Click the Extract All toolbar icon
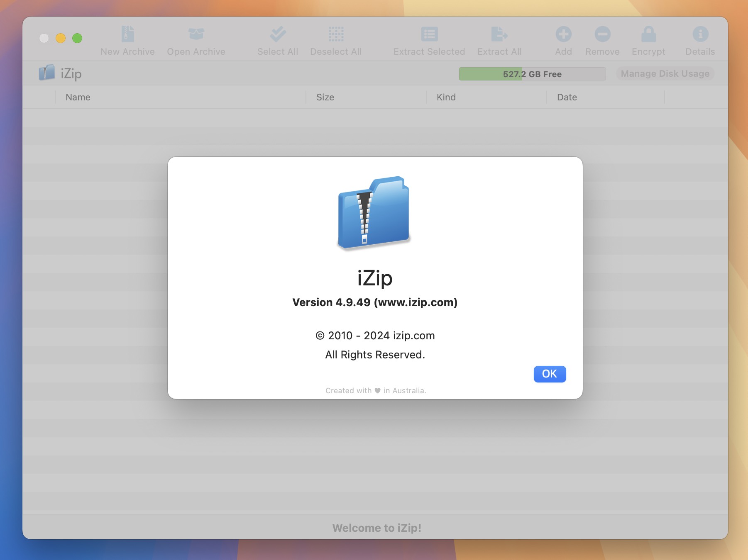The image size is (748, 560). (499, 34)
